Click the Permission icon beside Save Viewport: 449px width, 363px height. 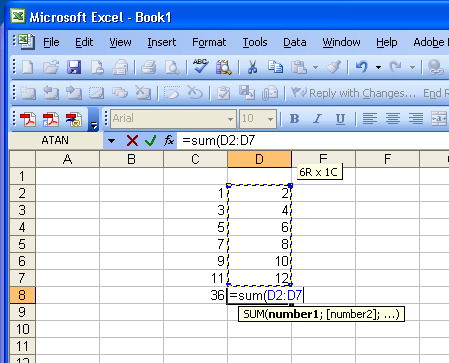97,67
